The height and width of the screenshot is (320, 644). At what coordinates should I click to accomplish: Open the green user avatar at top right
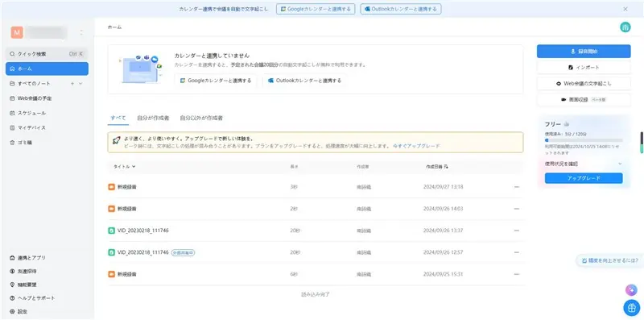625,27
